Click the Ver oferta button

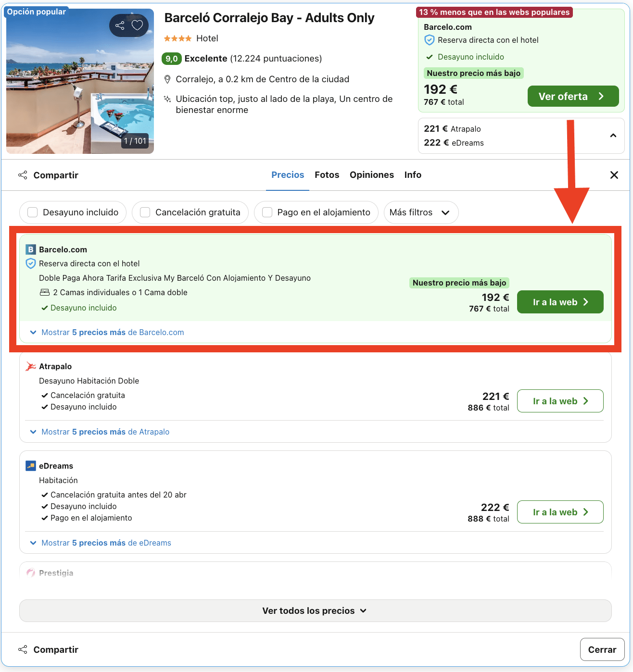pyautogui.click(x=572, y=96)
